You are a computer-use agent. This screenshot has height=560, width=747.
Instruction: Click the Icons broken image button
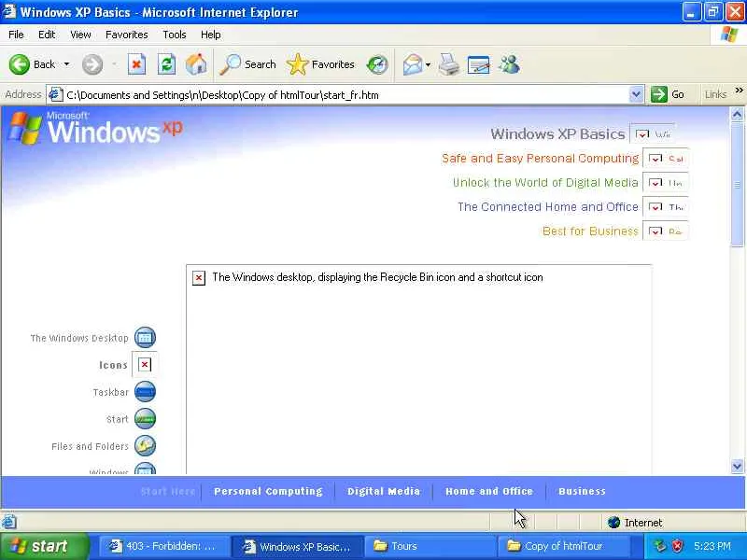point(145,365)
